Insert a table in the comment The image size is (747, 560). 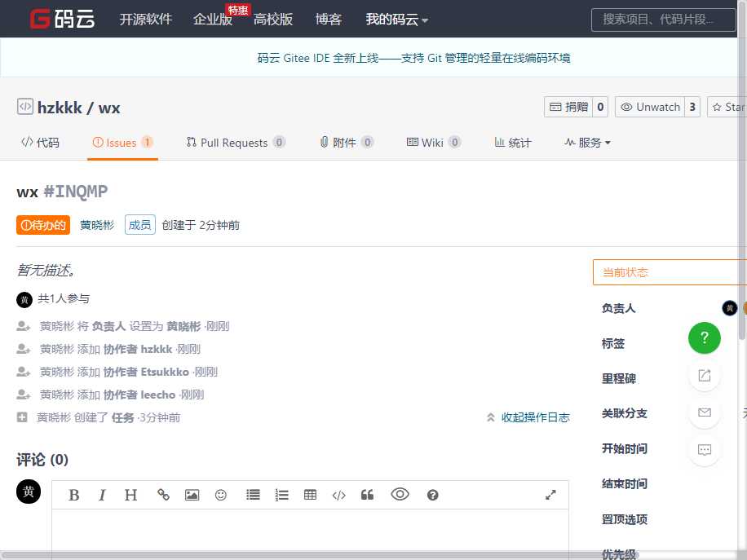point(310,496)
